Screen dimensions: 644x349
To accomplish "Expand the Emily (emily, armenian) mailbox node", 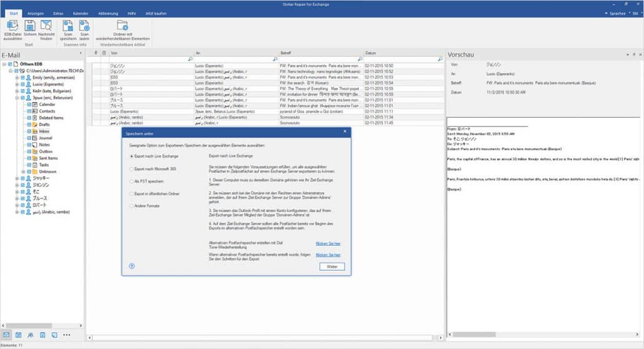I will (x=17, y=77).
